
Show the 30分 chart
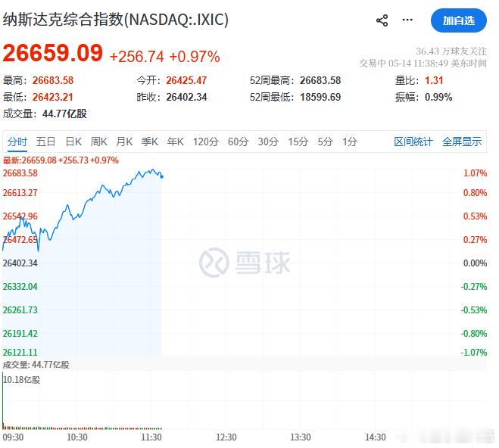(268, 142)
